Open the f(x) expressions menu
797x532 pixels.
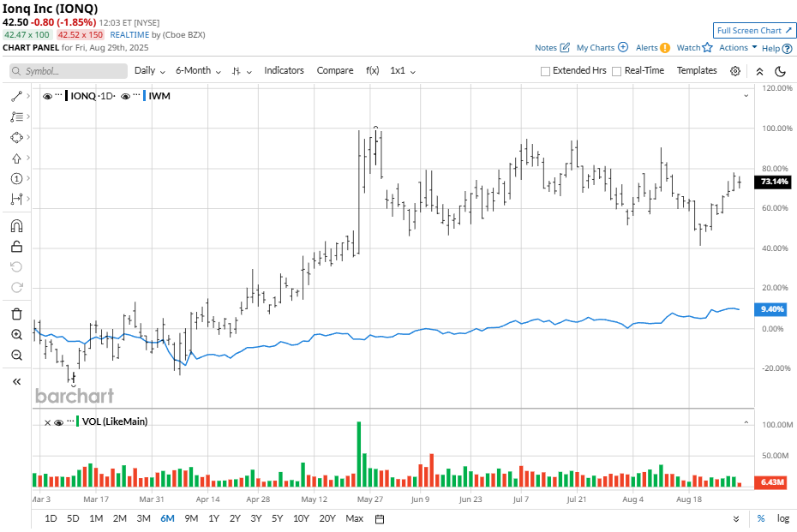[373, 70]
